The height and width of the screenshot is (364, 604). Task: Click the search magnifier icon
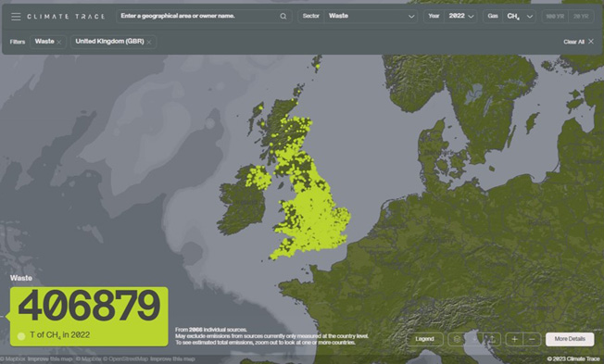(x=283, y=16)
